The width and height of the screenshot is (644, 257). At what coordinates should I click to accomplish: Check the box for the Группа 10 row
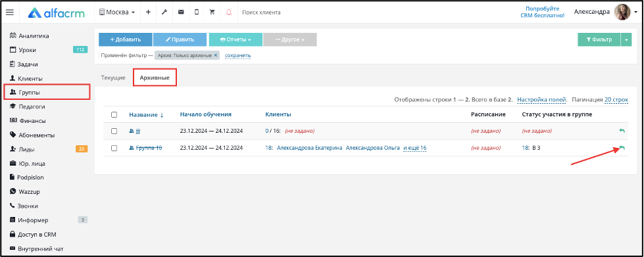point(114,148)
